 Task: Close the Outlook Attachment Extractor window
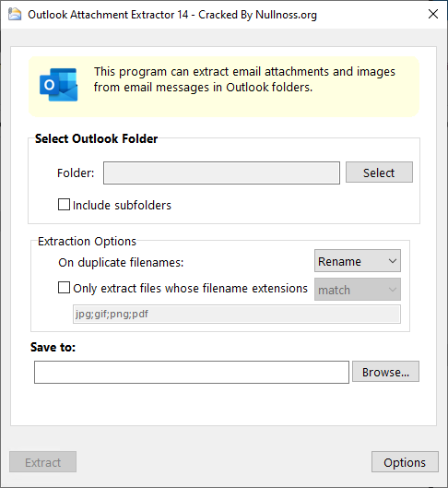[x=432, y=14]
